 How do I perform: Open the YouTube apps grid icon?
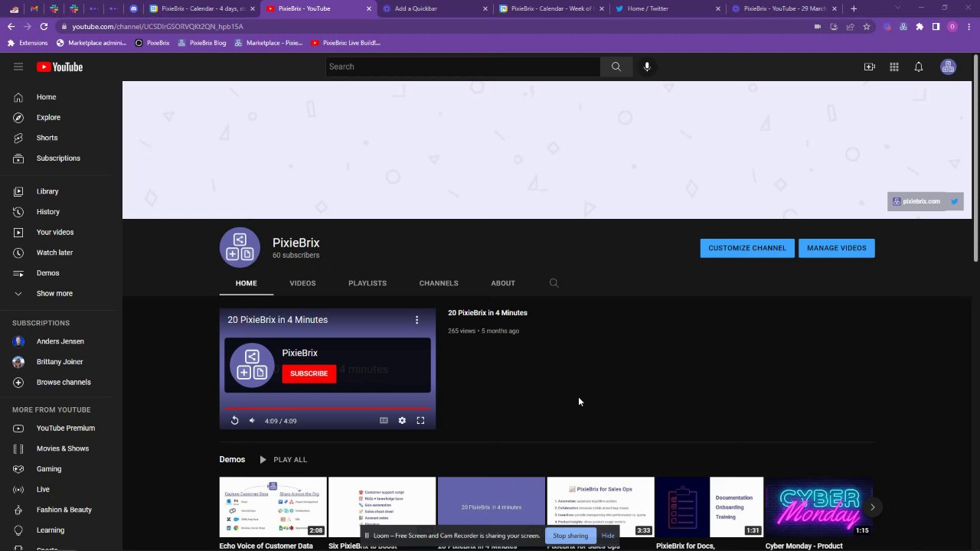pyautogui.click(x=893, y=67)
